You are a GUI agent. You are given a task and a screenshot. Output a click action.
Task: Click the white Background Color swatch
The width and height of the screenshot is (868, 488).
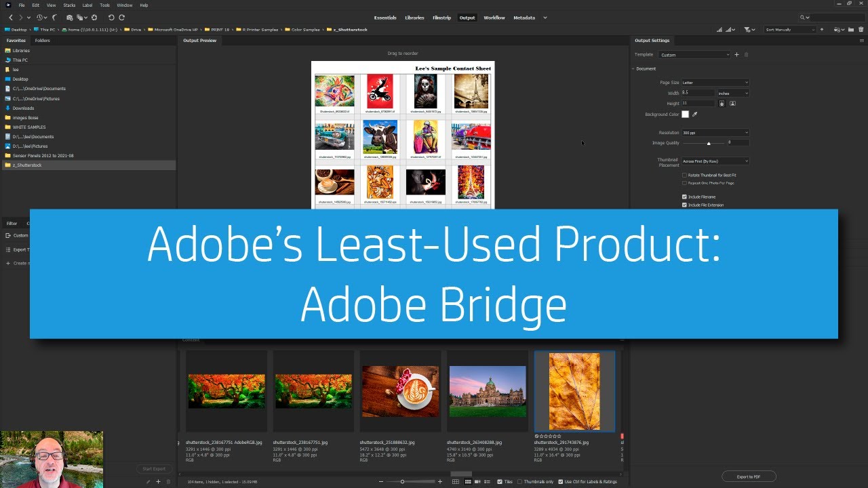685,115
